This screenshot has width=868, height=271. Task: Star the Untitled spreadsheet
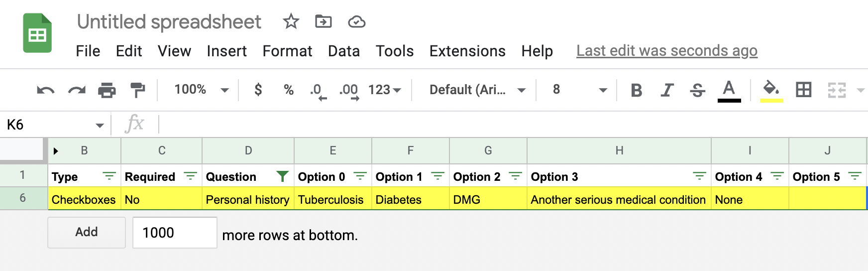tap(291, 21)
